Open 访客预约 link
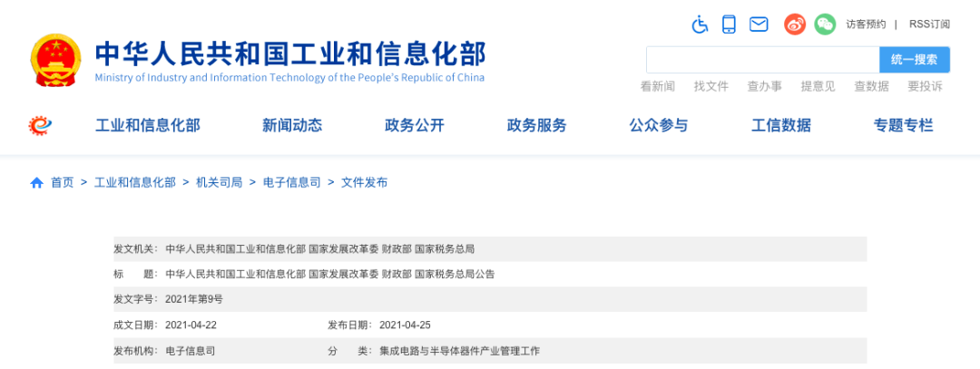This screenshot has height=369, width=980. point(867,24)
